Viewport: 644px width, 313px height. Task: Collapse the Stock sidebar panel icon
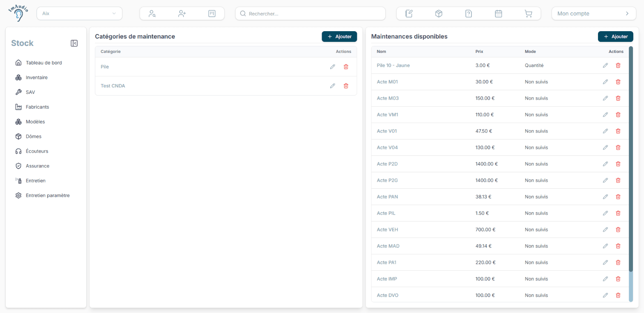[74, 43]
